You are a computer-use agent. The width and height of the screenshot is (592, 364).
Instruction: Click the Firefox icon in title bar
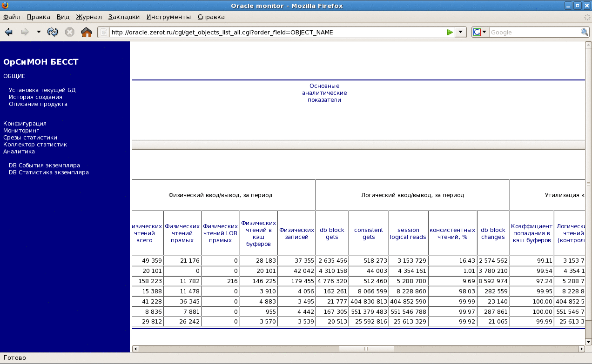point(5,6)
